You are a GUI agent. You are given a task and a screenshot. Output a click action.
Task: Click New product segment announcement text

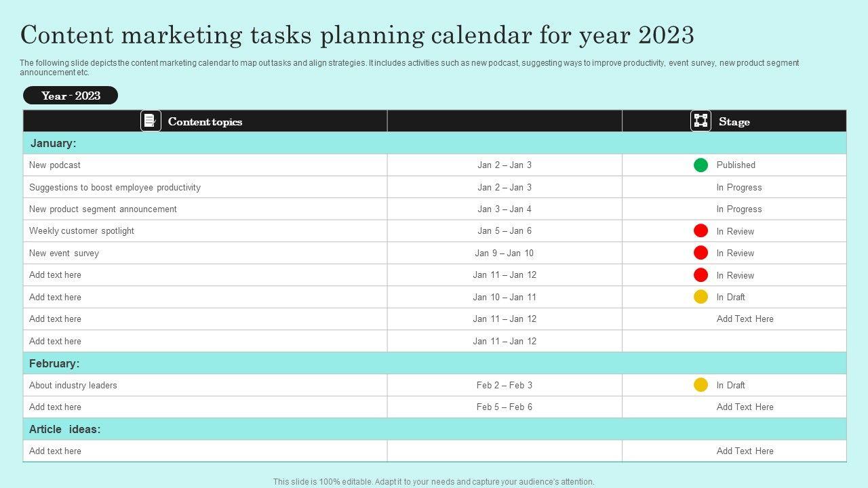(103, 209)
